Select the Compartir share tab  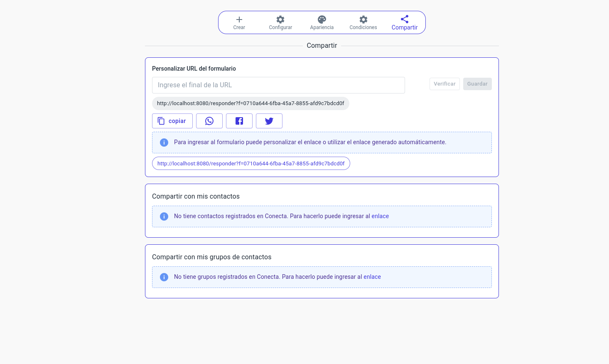(x=404, y=22)
